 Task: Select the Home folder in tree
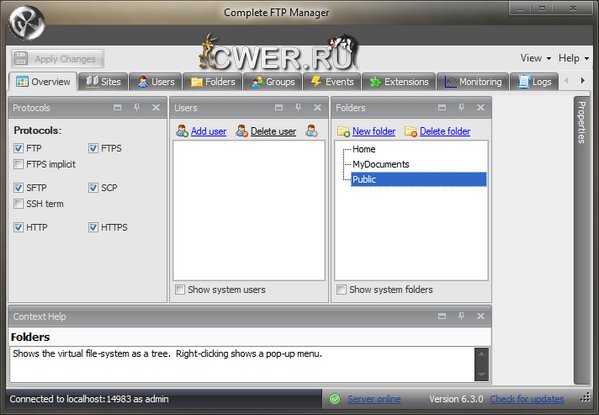pos(364,149)
